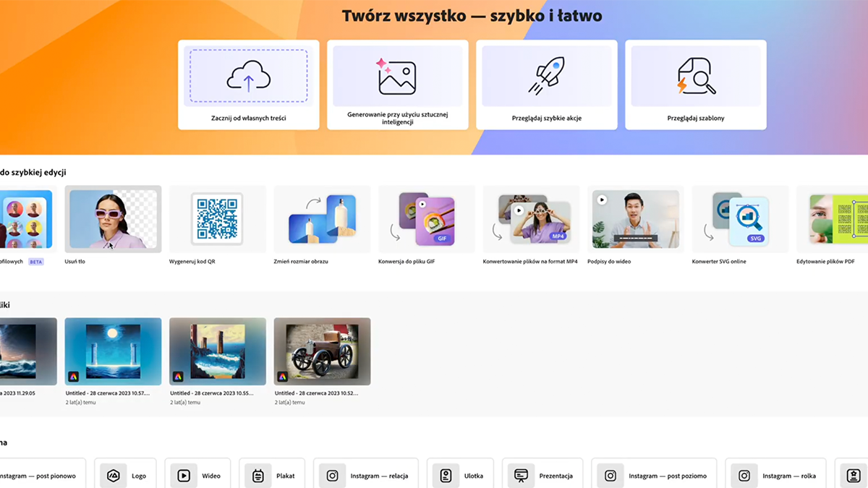This screenshot has width=868, height=488.
Task: Open the Prezentacja presentation icon
Action: [x=520, y=476]
